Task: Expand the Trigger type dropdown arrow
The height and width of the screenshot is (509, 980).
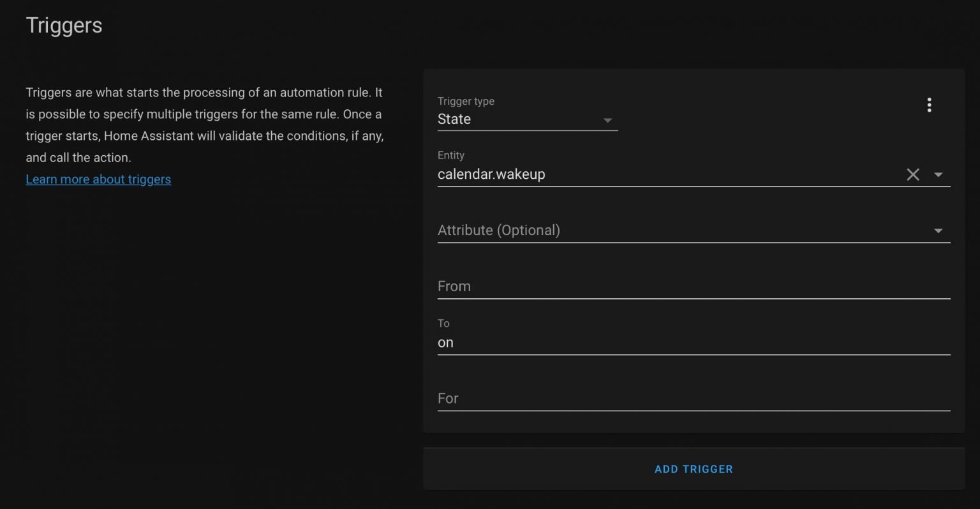Action: click(x=607, y=120)
